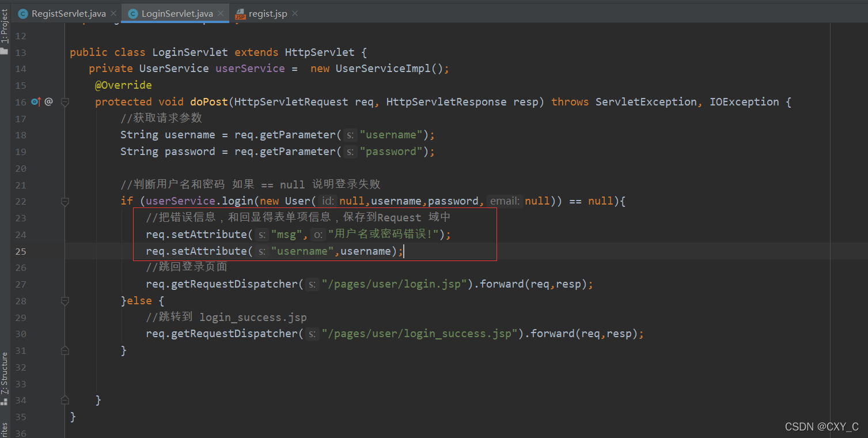Click req.setAttribute on line 25

tap(196, 251)
